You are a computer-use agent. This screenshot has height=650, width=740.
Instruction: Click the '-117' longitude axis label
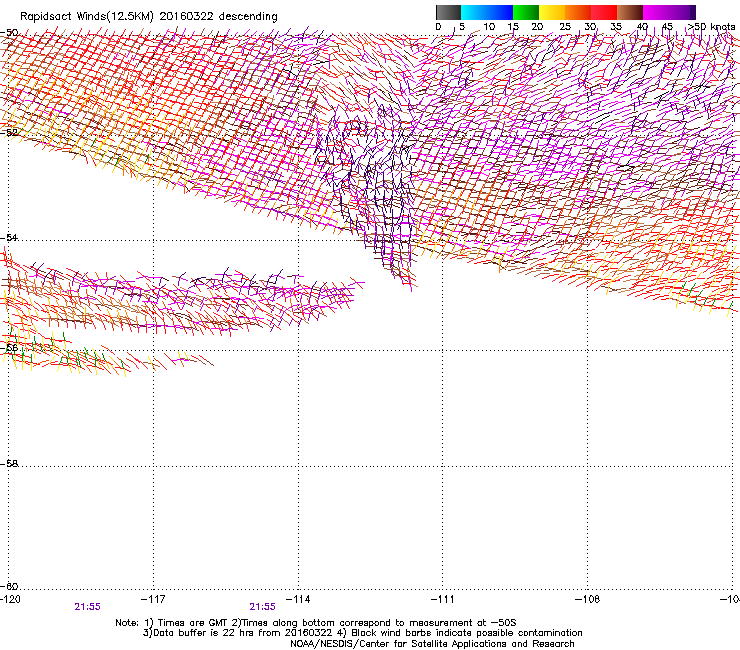tap(153, 599)
